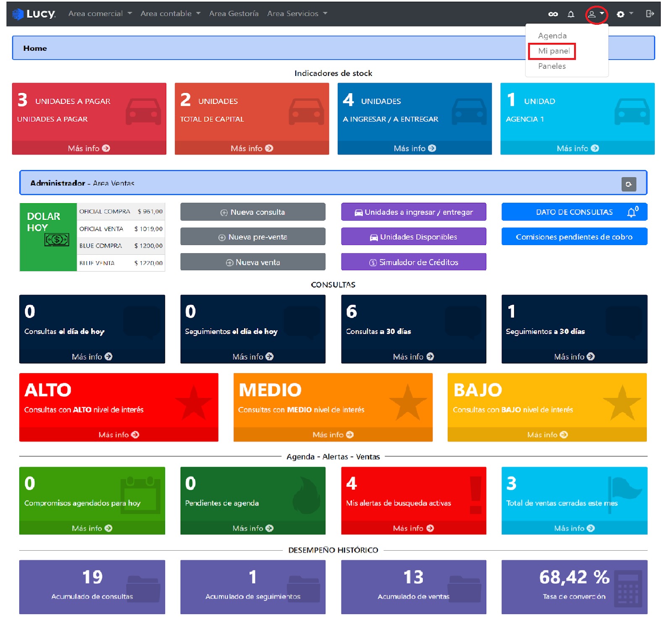Click the star icon on ALTO card
Screen dimensions: 672x617
tap(194, 403)
